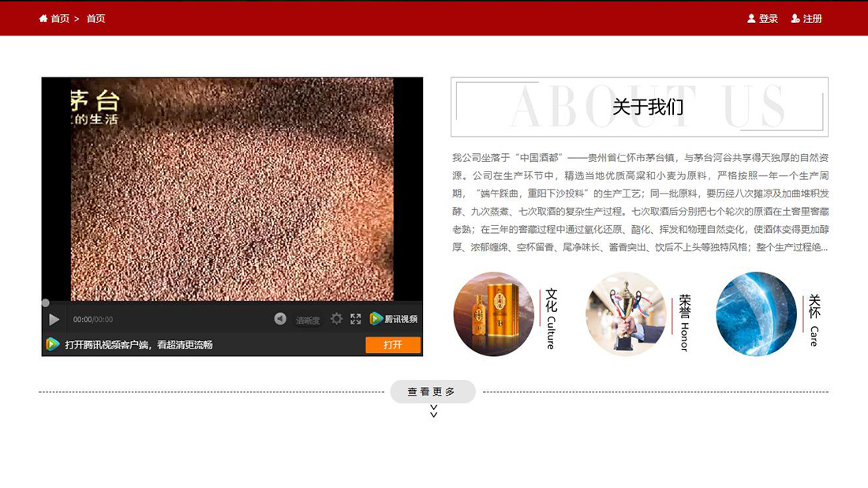Click the 打开腾讯视频客户端 banner text
This screenshot has width=868, height=488.
click(138, 344)
